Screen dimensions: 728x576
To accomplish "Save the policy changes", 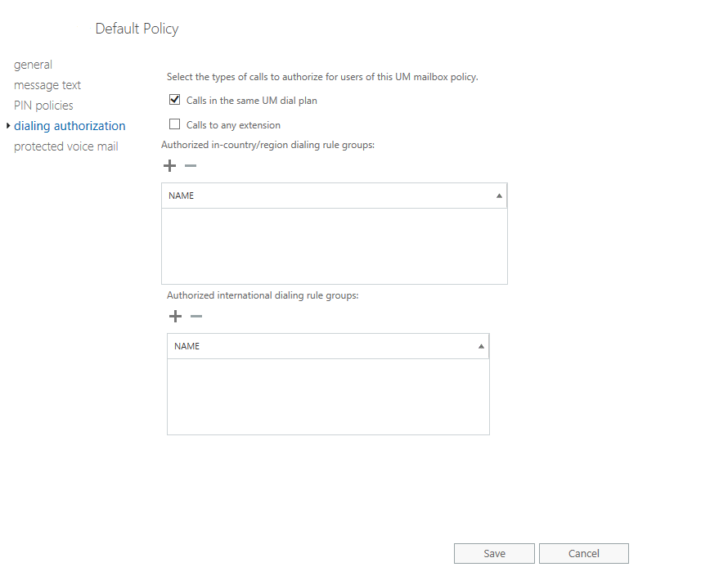I will point(494,554).
